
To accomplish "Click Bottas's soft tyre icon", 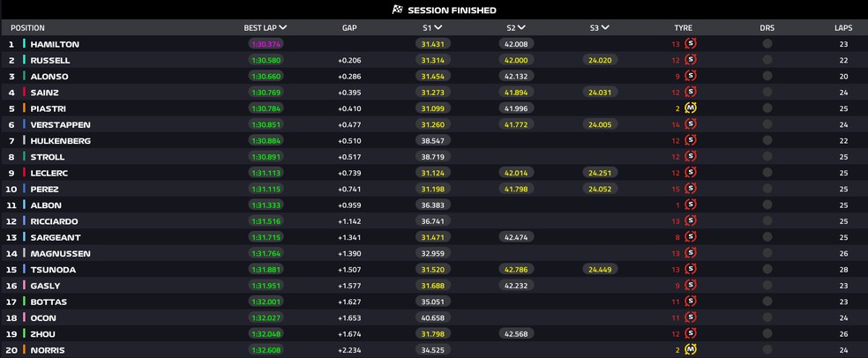I will coord(691,301).
